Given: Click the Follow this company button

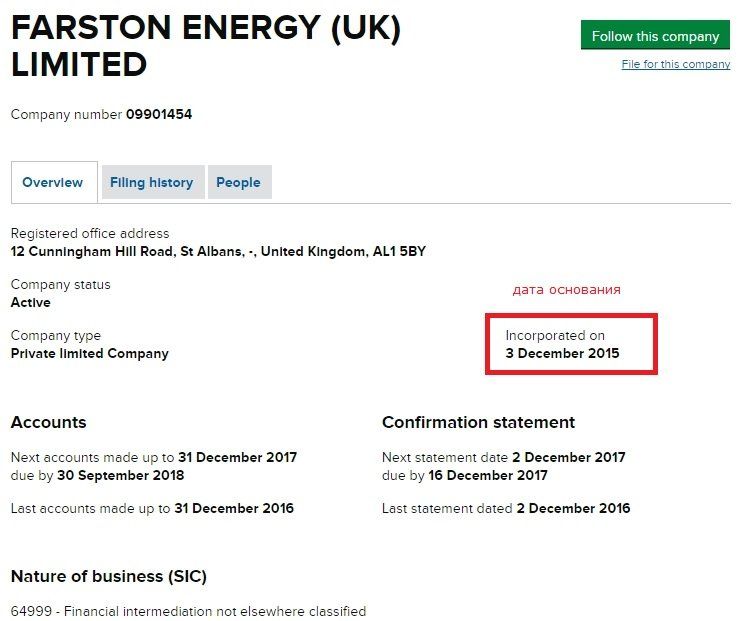Looking at the screenshot, I should [655, 36].
